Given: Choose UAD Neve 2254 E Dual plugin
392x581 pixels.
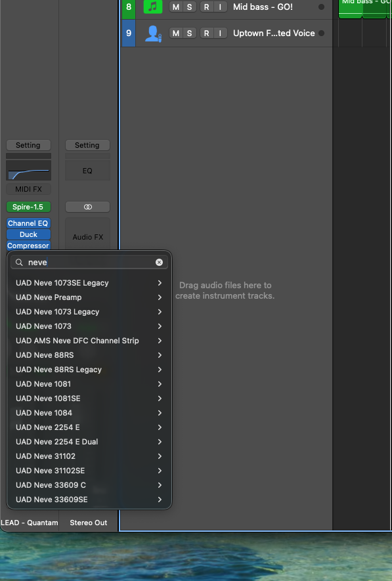Looking at the screenshot, I should tap(89, 442).
